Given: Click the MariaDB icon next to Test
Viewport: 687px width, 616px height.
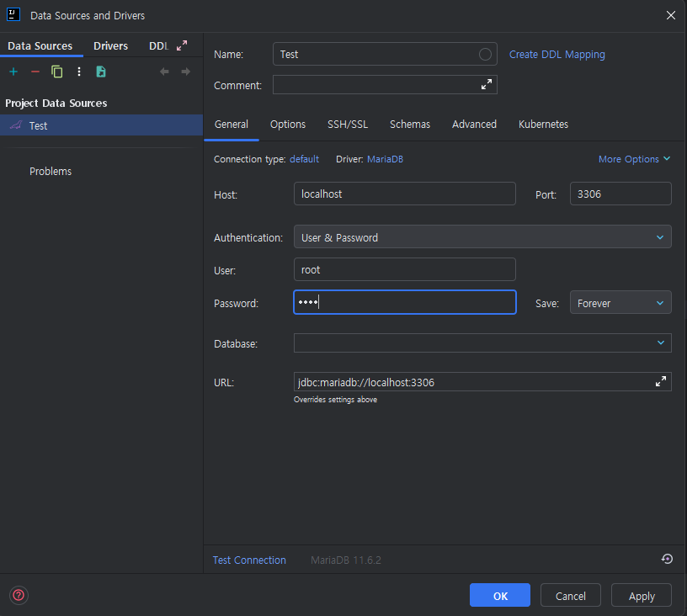Looking at the screenshot, I should [16, 125].
